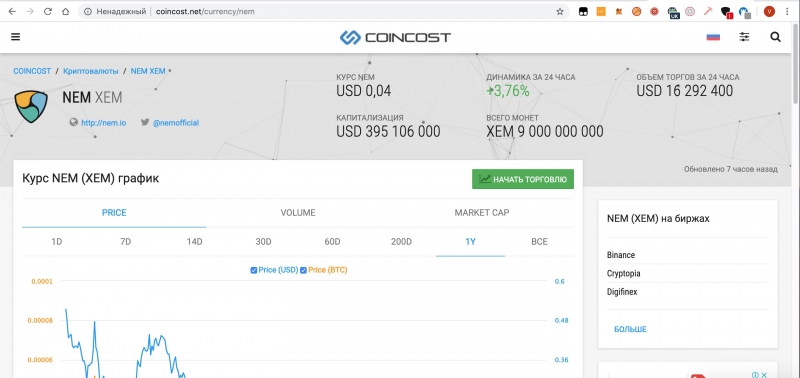Toggle the Price (USD) checkbox
800x378 pixels.
254,270
